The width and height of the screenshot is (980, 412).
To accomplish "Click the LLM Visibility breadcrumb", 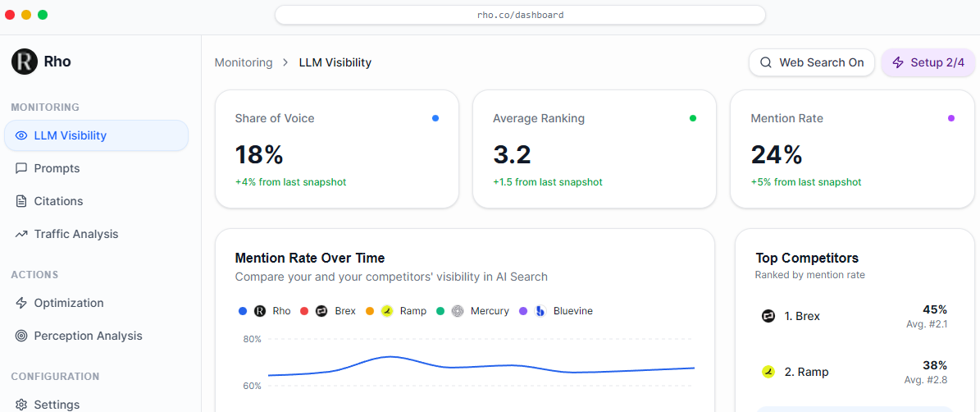I will (335, 62).
